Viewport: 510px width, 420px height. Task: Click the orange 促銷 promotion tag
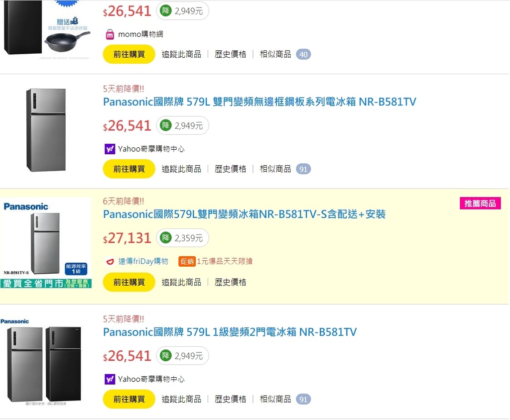(x=187, y=261)
